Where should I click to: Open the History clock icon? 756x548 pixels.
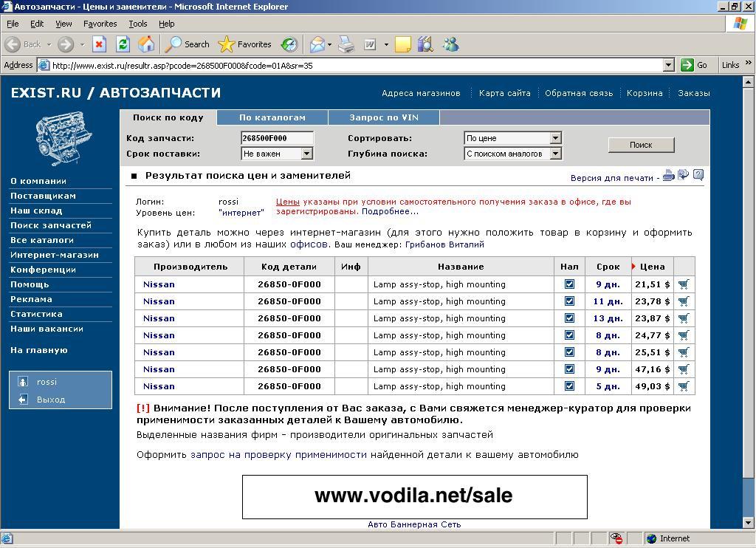click(x=289, y=44)
